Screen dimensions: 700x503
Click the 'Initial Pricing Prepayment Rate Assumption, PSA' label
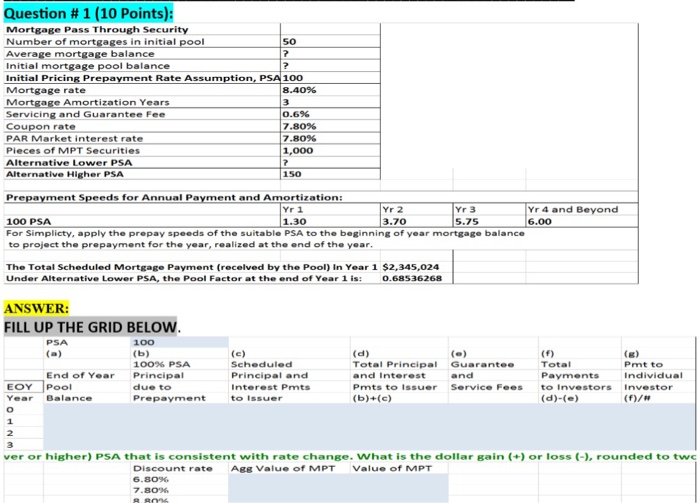(x=143, y=78)
